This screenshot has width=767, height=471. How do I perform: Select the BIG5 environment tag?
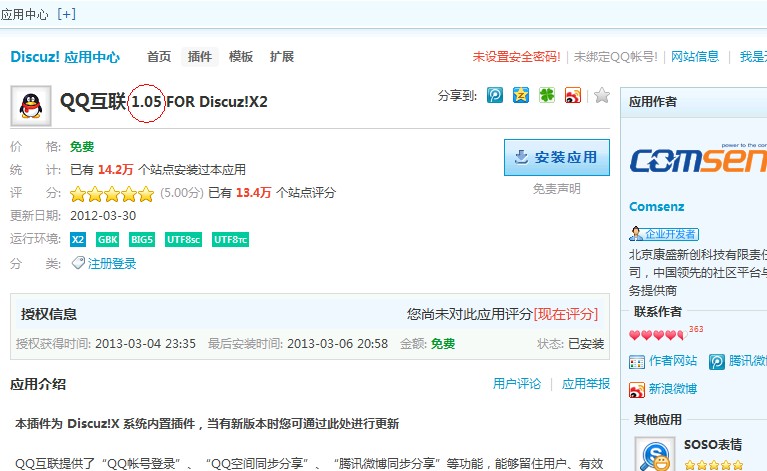click(x=142, y=240)
